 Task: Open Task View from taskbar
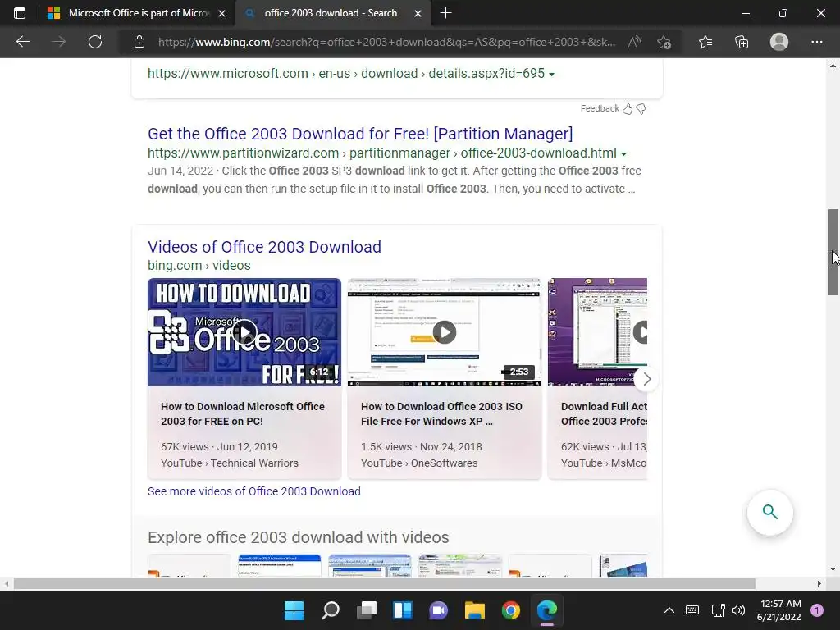367,610
